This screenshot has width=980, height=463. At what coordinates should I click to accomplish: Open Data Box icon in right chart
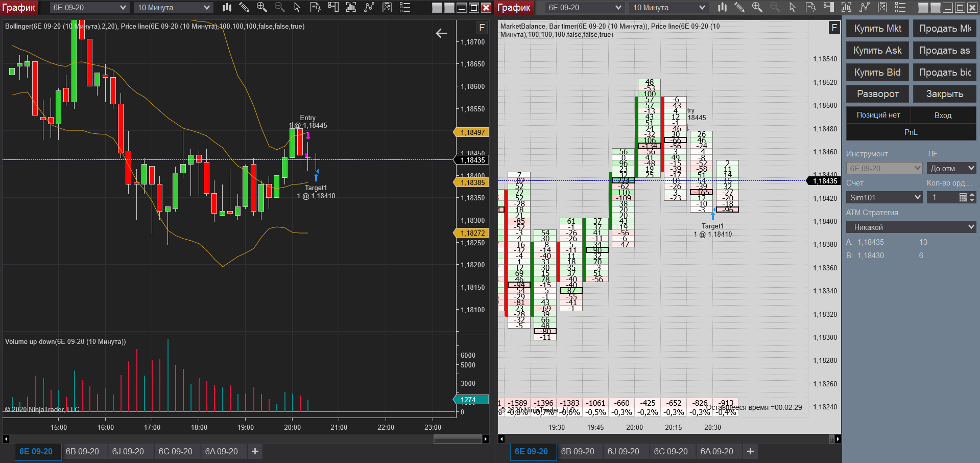click(810, 7)
